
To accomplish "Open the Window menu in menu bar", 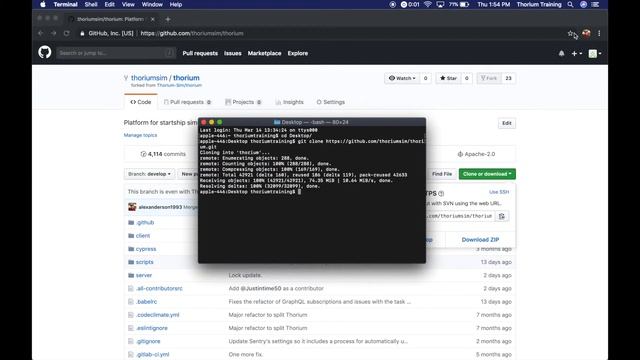I will (x=152, y=4).
